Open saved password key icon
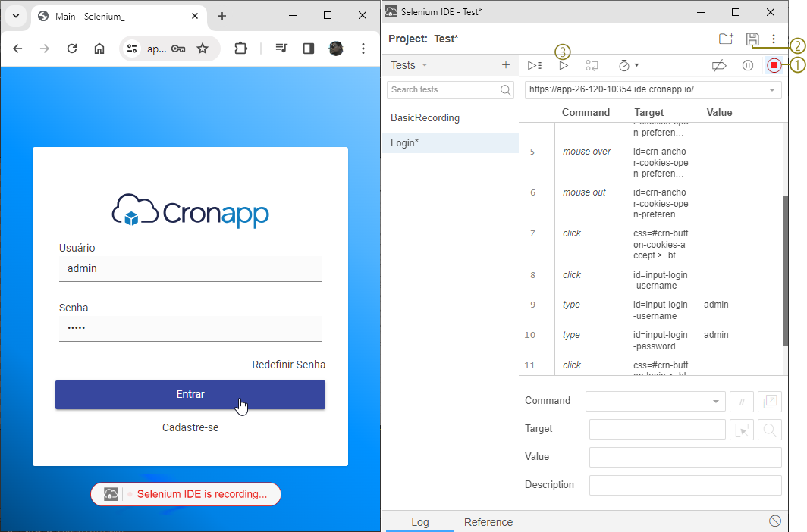The image size is (807, 532). pyautogui.click(x=178, y=49)
